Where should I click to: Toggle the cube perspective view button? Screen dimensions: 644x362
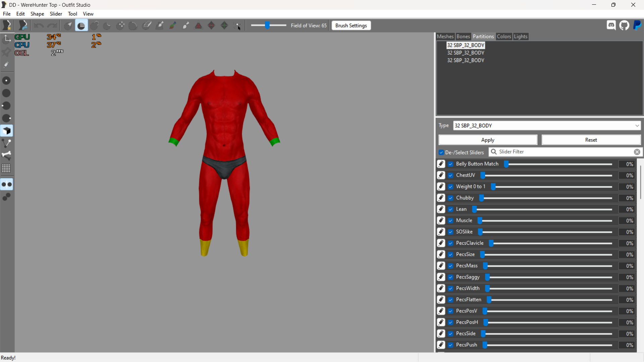pos(6,131)
